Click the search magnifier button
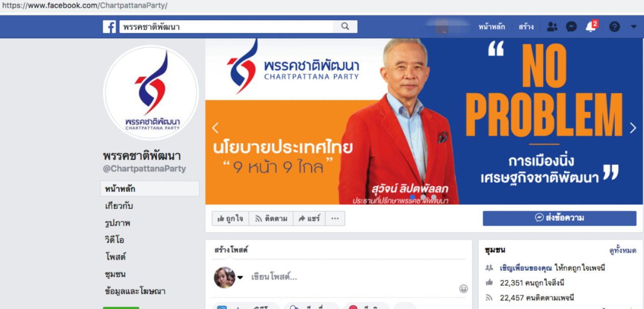Viewport: 644px width, 309px height. 345,27
